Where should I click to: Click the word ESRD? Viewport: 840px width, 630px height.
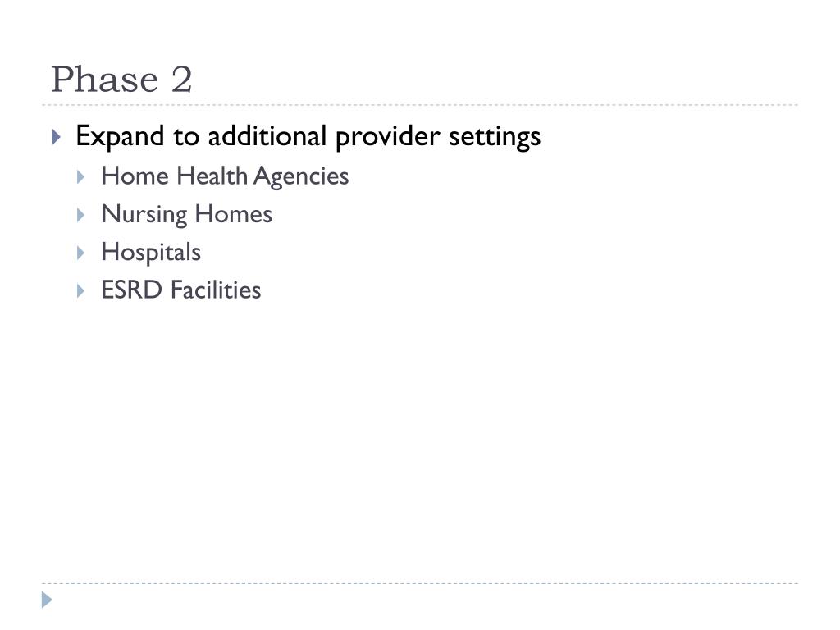[132, 290]
